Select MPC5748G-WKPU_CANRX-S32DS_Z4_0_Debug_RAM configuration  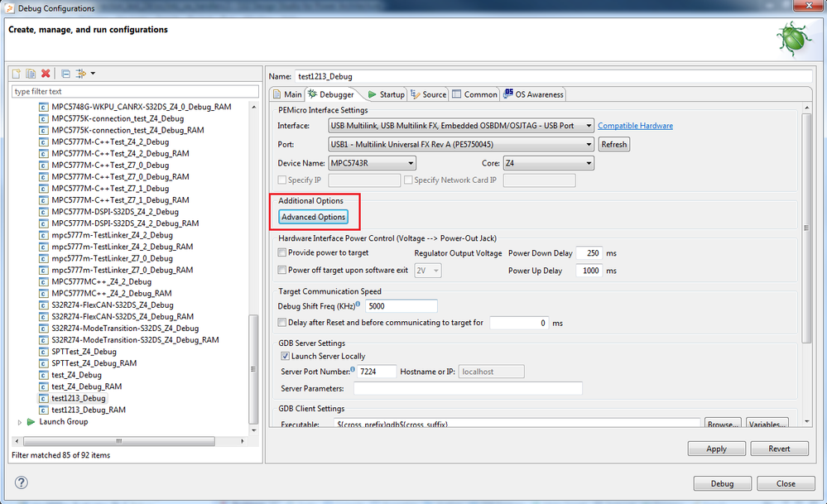(x=142, y=107)
